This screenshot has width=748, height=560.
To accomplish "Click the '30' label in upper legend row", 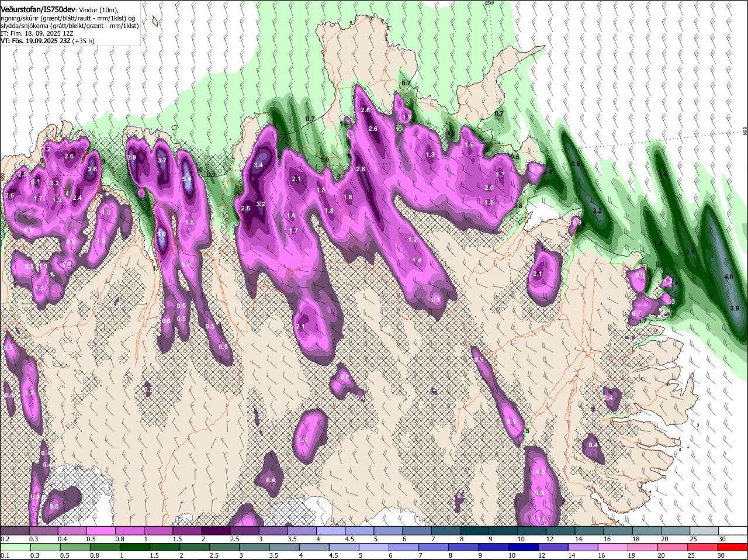I will [x=721, y=539].
